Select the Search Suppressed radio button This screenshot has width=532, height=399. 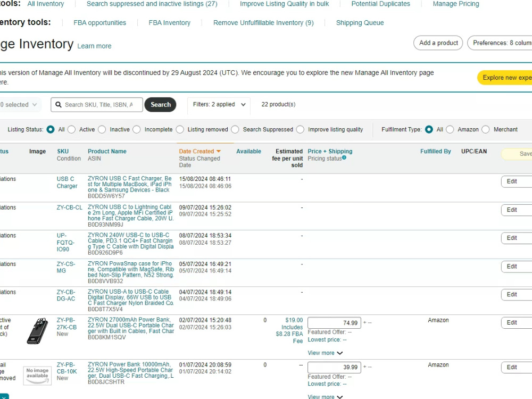(x=235, y=130)
